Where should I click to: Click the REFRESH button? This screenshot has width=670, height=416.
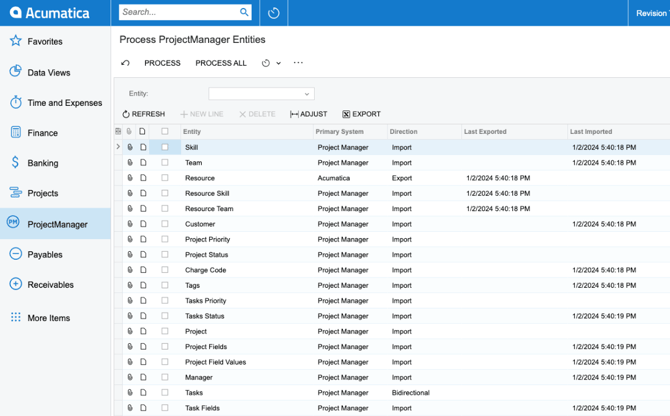[x=144, y=114]
